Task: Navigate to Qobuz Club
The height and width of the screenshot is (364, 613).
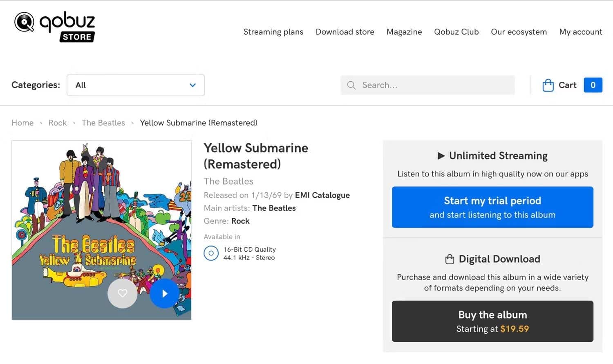Action: click(456, 32)
